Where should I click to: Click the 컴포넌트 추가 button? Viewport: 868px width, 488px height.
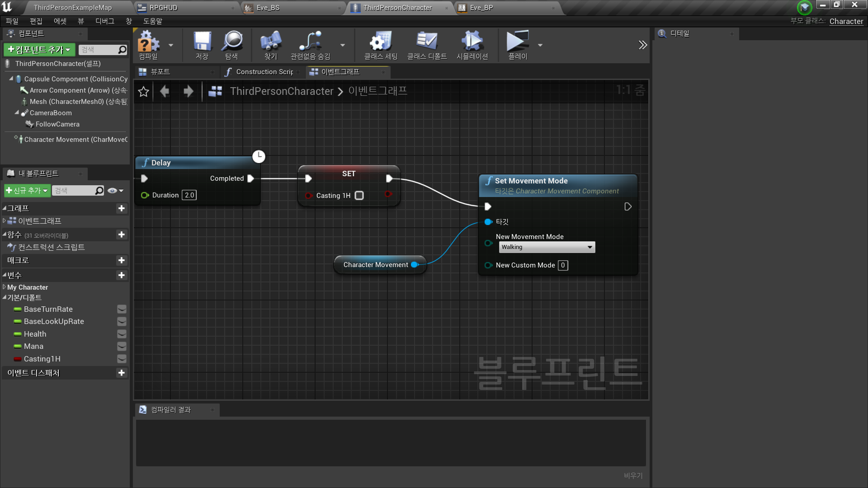point(39,50)
